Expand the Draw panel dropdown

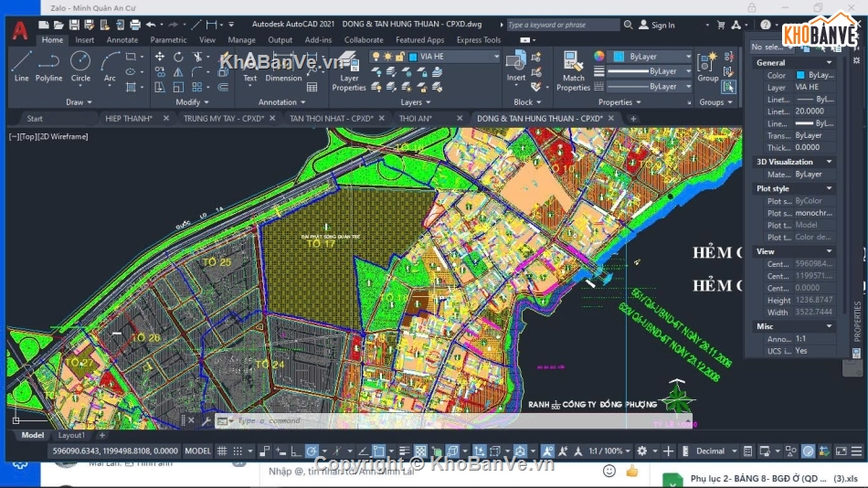point(79,102)
